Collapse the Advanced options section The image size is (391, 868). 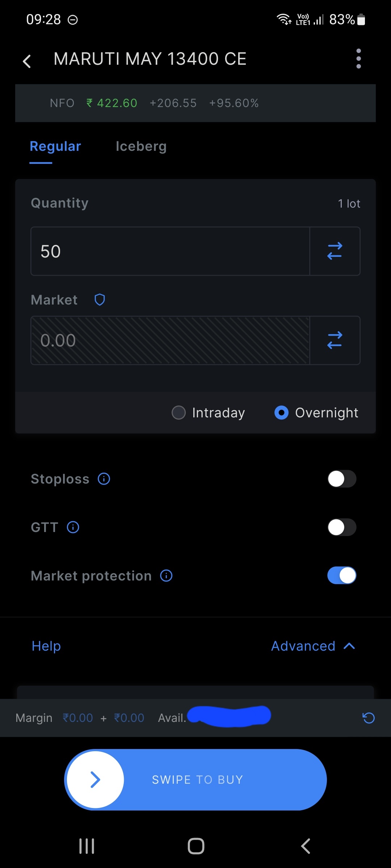(x=313, y=646)
